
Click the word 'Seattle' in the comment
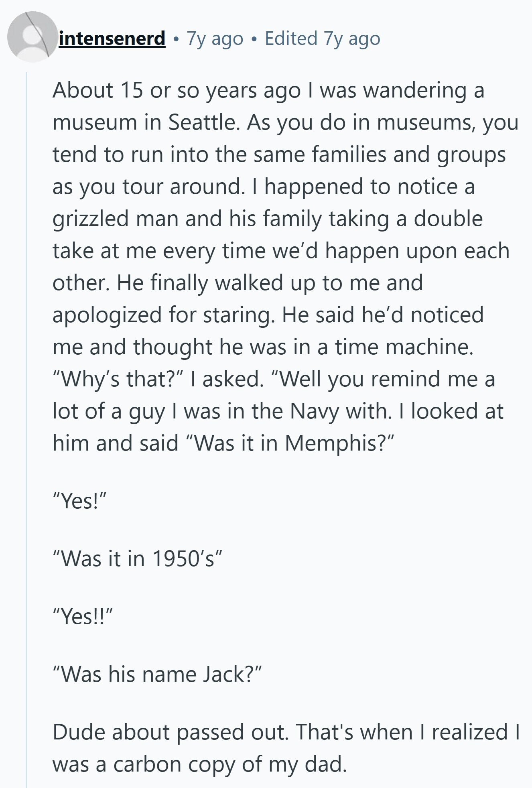(x=201, y=122)
